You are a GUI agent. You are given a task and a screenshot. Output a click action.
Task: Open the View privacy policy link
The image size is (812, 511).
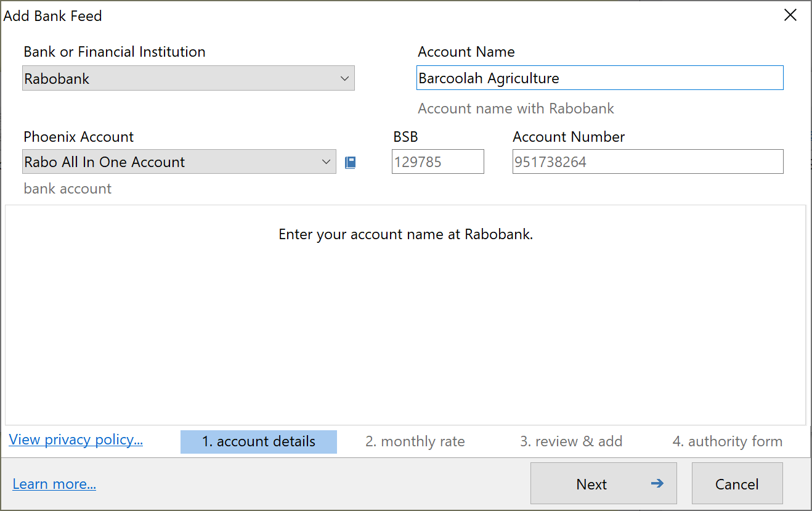tap(76, 439)
